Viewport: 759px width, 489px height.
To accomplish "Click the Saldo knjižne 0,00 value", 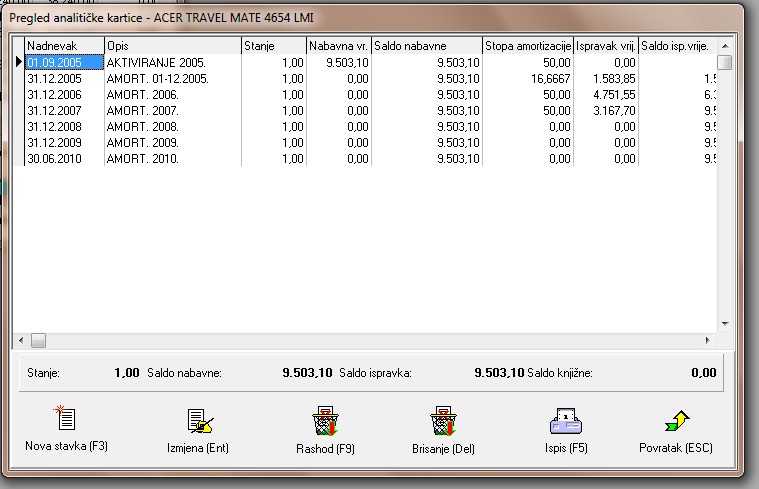I will (703, 372).
